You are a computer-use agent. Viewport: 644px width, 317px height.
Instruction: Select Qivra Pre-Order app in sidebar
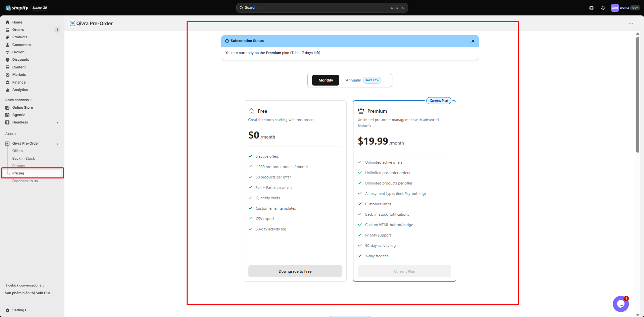pyautogui.click(x=26, y=143)
